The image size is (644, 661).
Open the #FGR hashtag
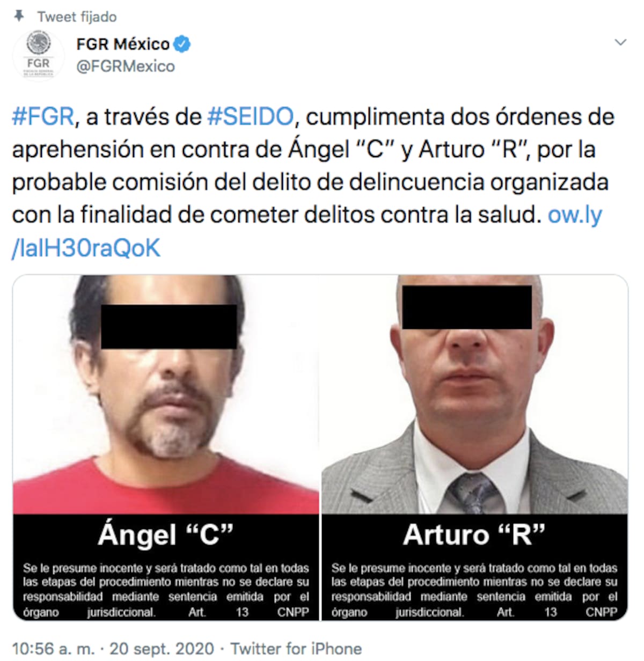pos(43,116)
